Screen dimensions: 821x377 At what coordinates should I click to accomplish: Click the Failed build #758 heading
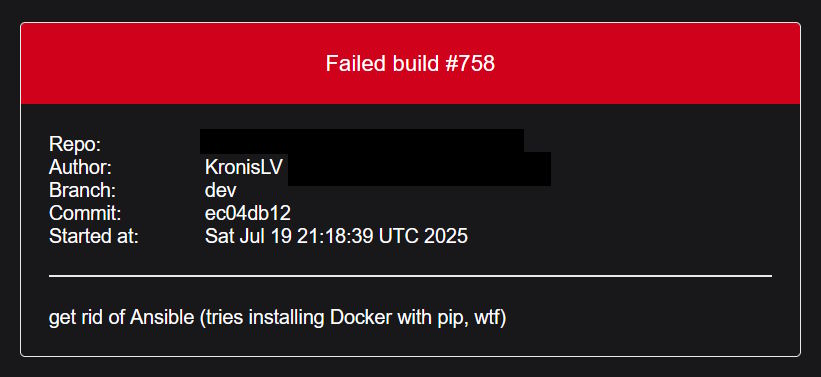click(x=410, y=63)
